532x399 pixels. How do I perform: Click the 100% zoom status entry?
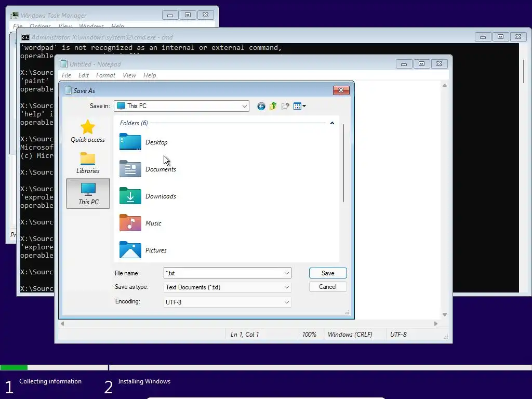[x=309, y=335]
